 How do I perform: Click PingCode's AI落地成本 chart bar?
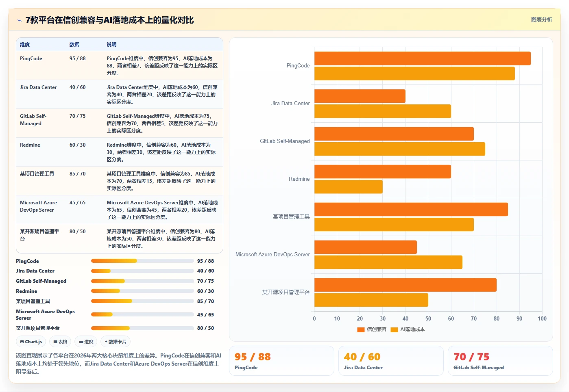click(x=414, y=74)
